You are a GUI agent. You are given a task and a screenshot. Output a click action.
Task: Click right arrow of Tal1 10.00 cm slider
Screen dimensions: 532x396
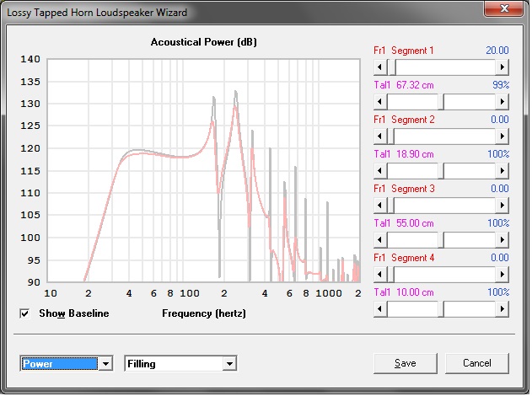coord(502,309)
